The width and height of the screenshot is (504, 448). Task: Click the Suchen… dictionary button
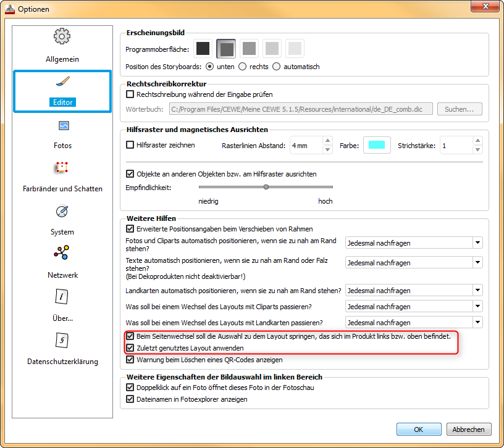[x=460, y=109]
